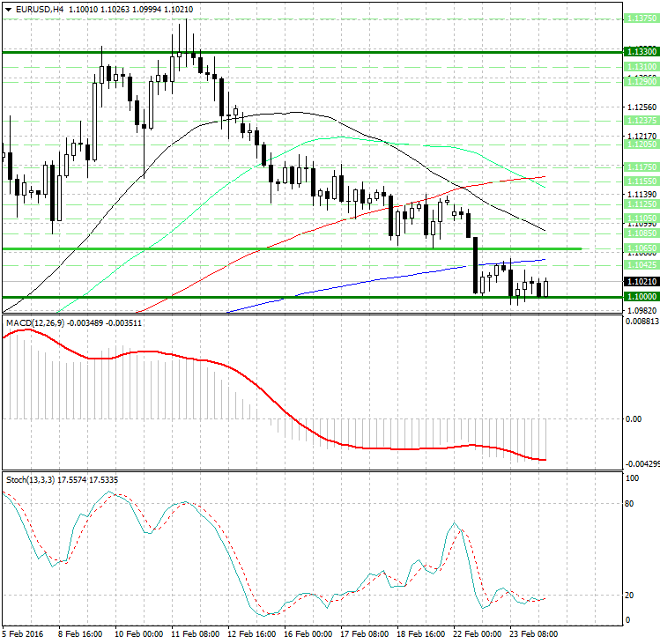The width and height of the screenshot is (660, 644).
Task: Click the 12 Feb 16:00 time label
Action: [252, 634]
